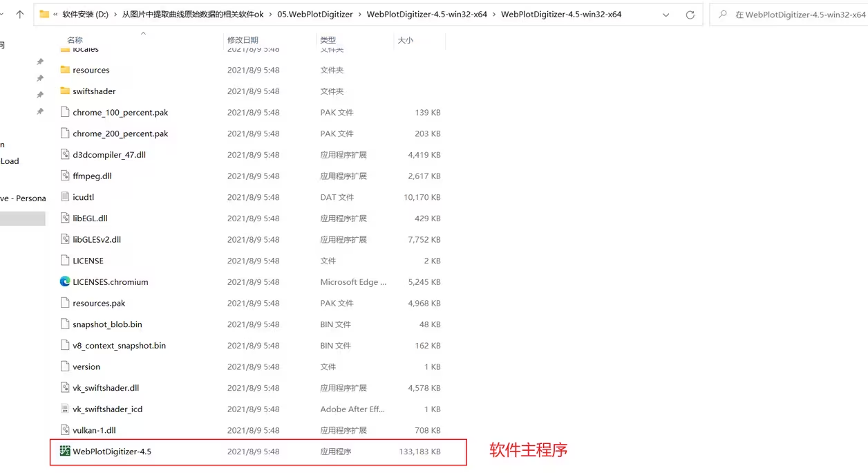Viewport: 868px width, 473px height.
Task: Click the Up one level arrow
Action: (19, 14)
